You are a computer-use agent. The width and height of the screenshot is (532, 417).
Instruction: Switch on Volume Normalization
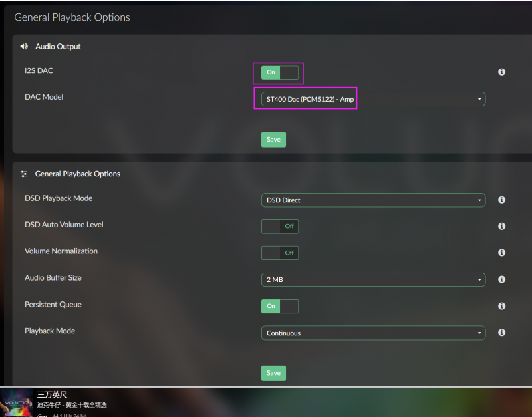click(x=280, y=253)
